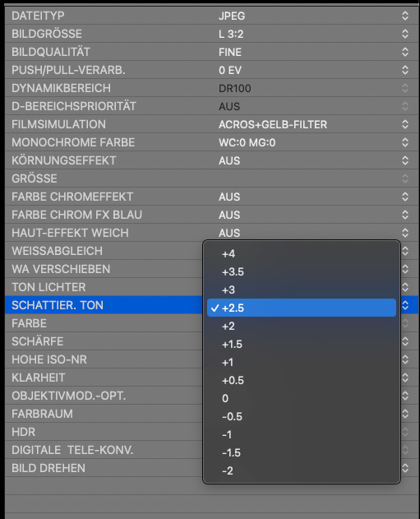Open the BILD DREHEN stepper arrows
This screenshot has width=420, height=519.
(405, 468)
